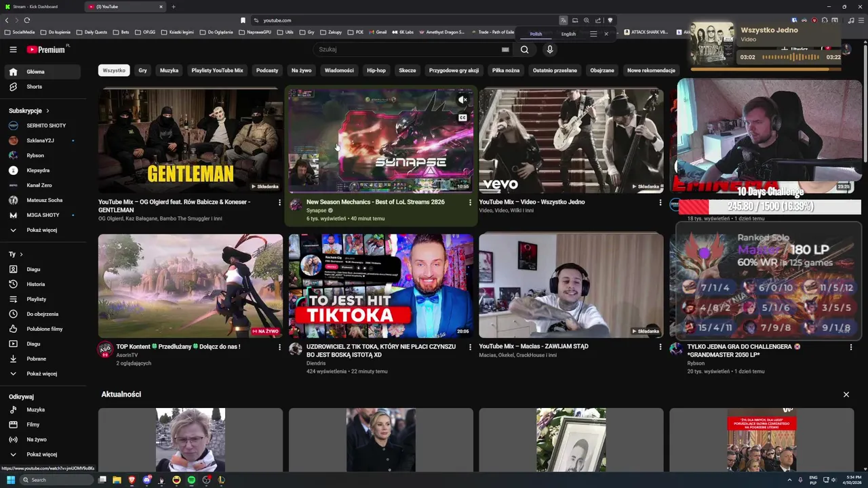This screenshot has width=868, height=488.
Task: Close the translate popup
Action: click(606, 34)
